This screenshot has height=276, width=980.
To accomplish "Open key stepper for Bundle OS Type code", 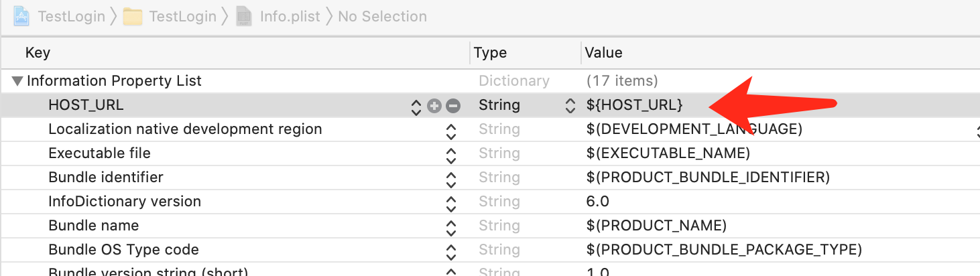I will point(451,251).
